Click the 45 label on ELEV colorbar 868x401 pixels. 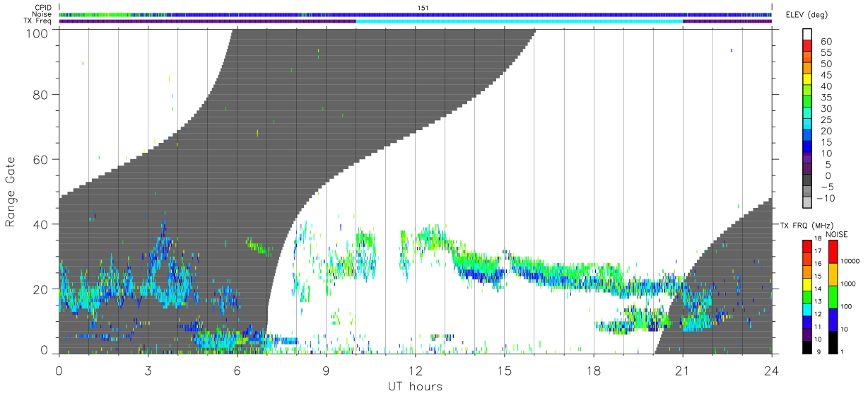pyautogui.click(x=826, y=76)
